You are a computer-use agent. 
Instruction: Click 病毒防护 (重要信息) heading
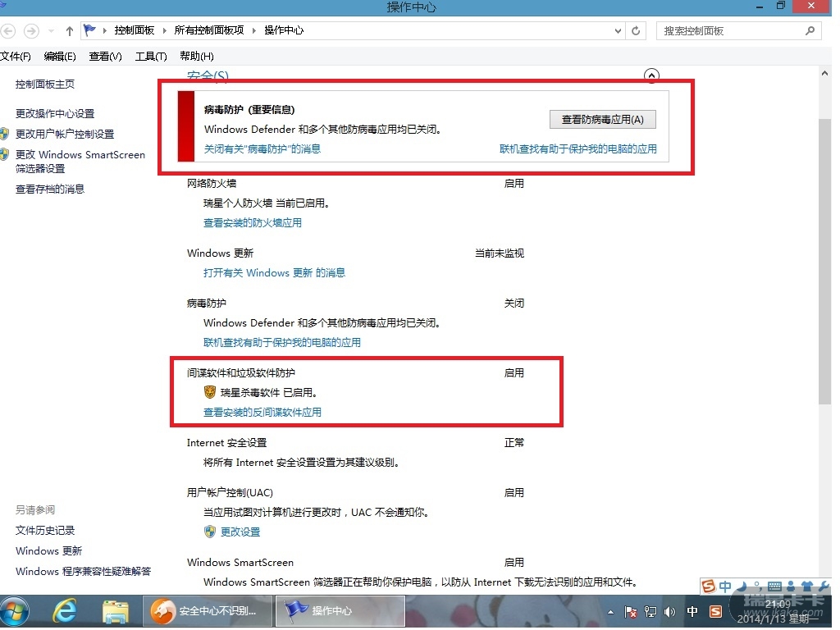[249, 110]
